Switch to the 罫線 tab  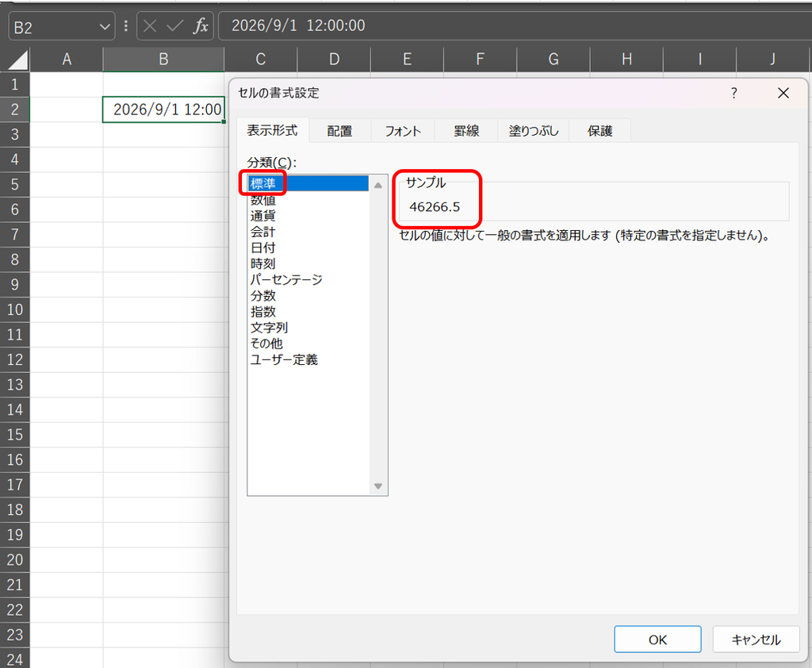[x=466, y=131]
